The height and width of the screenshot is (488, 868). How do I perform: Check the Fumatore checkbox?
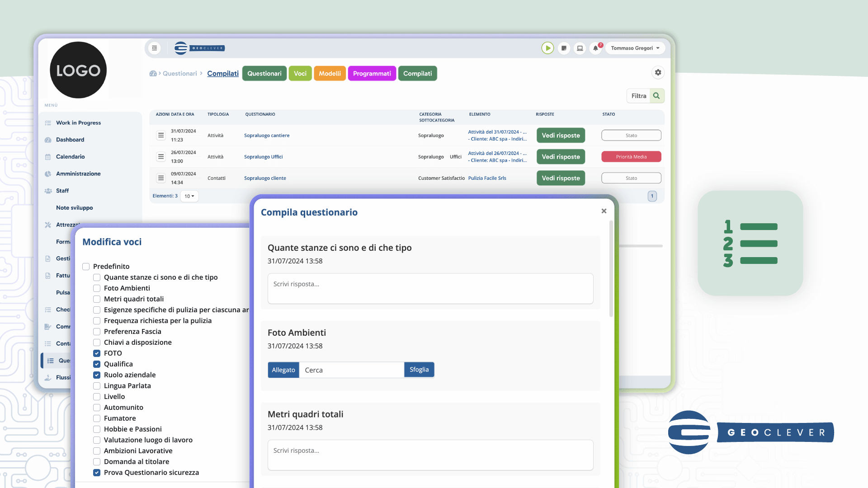97,418
